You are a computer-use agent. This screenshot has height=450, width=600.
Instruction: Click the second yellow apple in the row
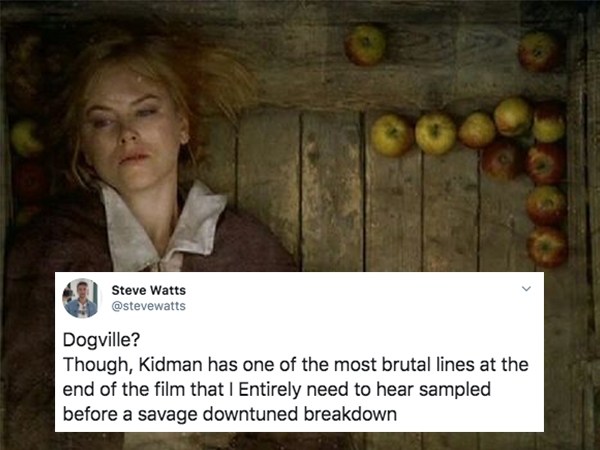[435, 134]
